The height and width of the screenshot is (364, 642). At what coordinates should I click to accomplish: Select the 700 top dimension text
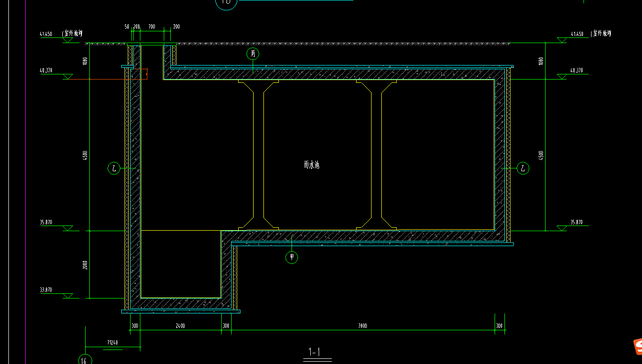[x=152, y=27]
